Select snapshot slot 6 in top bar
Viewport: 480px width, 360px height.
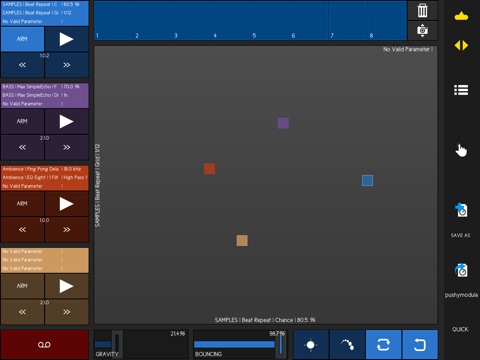[x=309, y=21]
